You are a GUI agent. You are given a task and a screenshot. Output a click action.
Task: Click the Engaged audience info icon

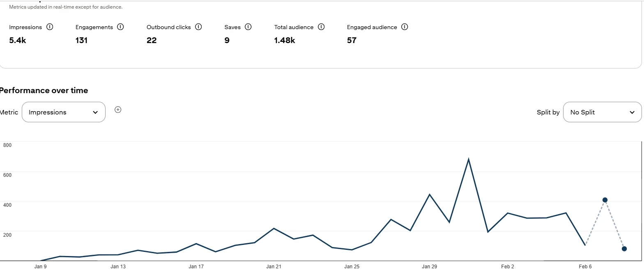(x=405, y=27)
